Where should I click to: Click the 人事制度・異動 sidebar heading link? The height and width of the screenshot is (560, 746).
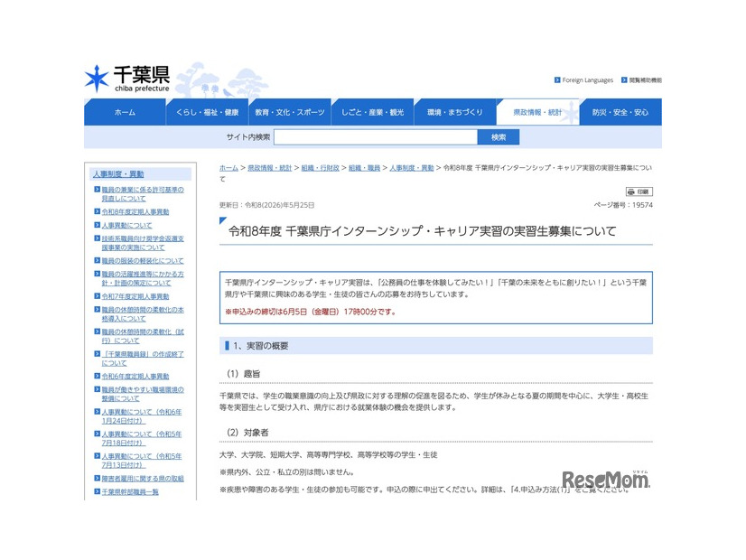118,174
